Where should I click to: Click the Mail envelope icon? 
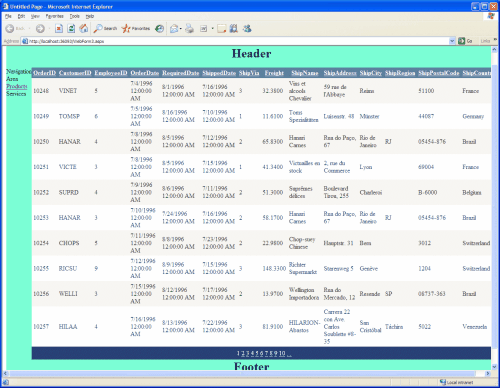click(x=174, y=29)
